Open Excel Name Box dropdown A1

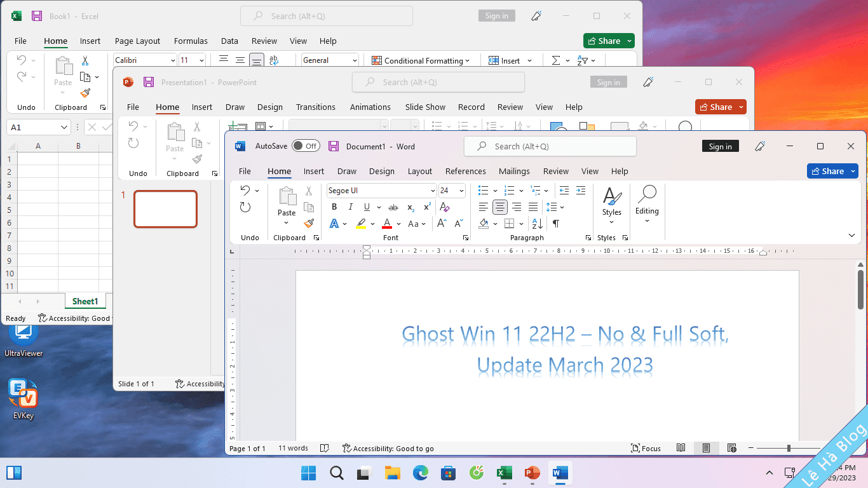tap(64, 127)
